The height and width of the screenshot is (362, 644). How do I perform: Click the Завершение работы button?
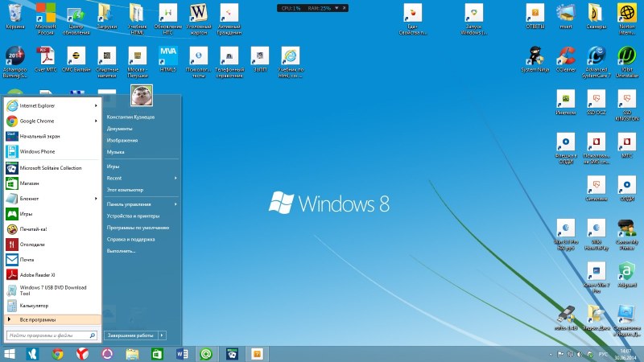[130, 335]
